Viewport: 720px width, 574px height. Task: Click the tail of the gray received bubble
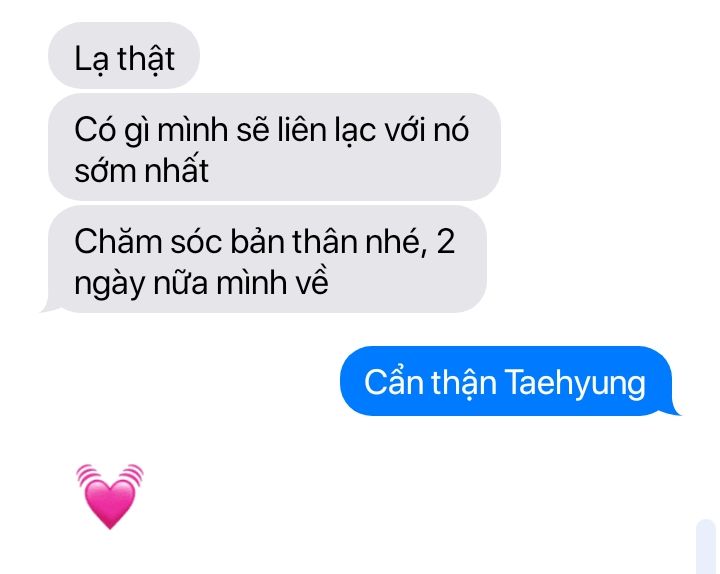point(50,308)
